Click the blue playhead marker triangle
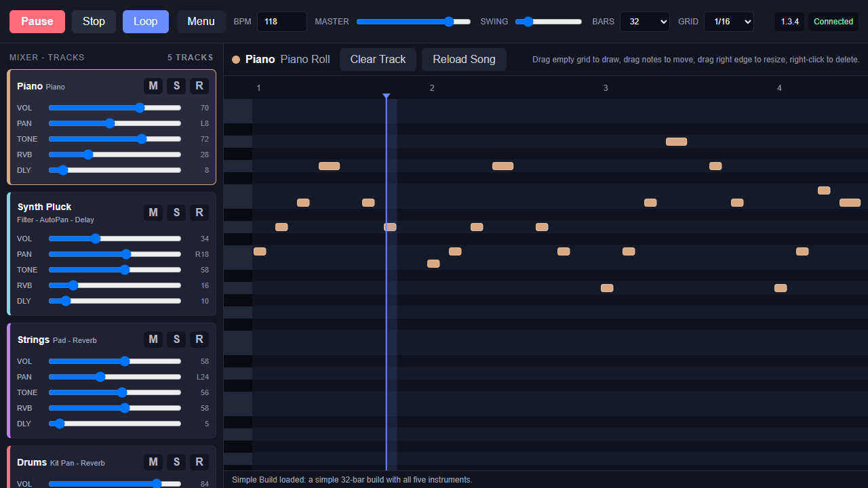The height and width of the screenshot is (488, 868). tap(386, 96)
